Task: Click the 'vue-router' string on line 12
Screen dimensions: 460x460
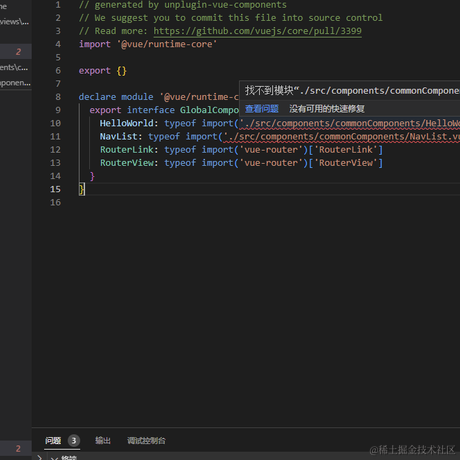Action: click(x=271, y=150)
